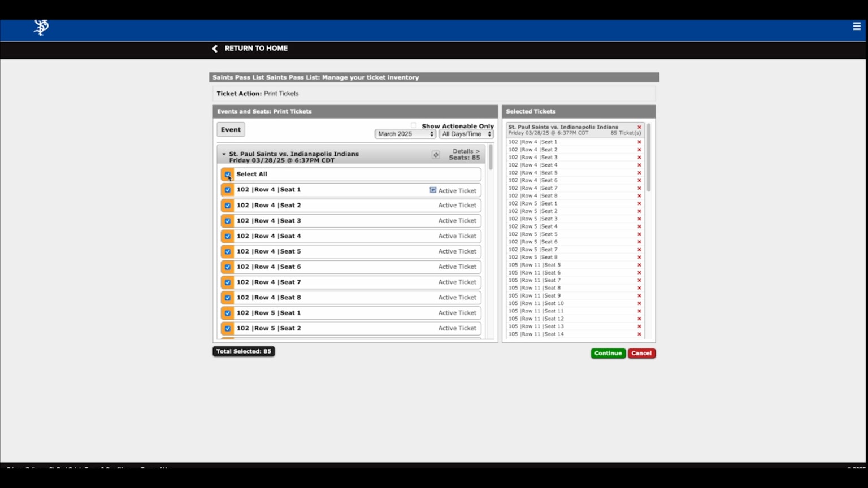This screenshot has width=868, height=488.
Task: Remove 105 Row 11 Seat 10 with red X
Action: point(639,303)
